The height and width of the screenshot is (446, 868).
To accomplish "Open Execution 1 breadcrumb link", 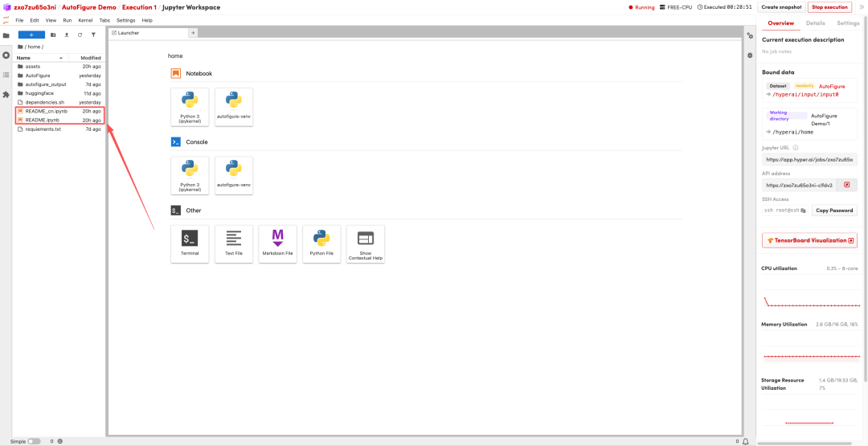I will click(139, 7).
